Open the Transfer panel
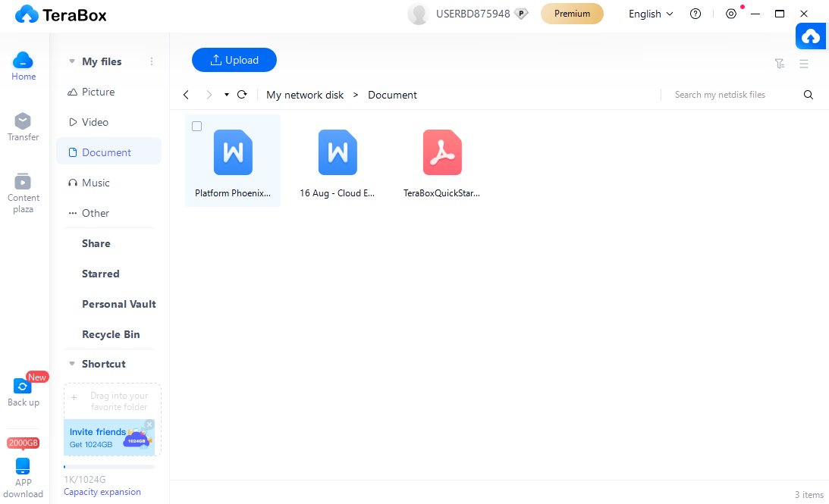 point(23,127)
